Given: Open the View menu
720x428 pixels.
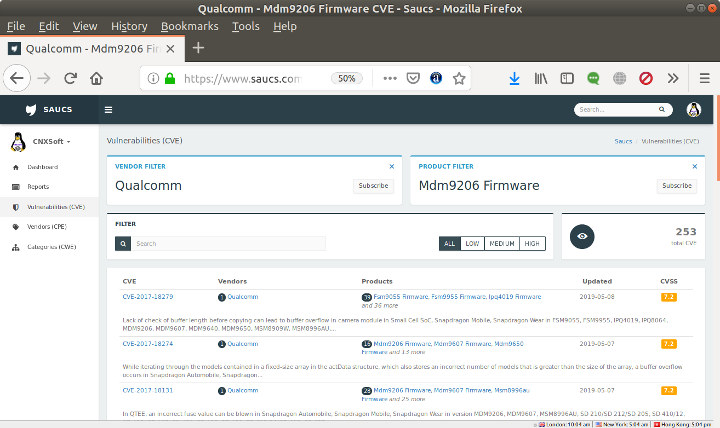Looking at the screenshot, I should point(84,26).
